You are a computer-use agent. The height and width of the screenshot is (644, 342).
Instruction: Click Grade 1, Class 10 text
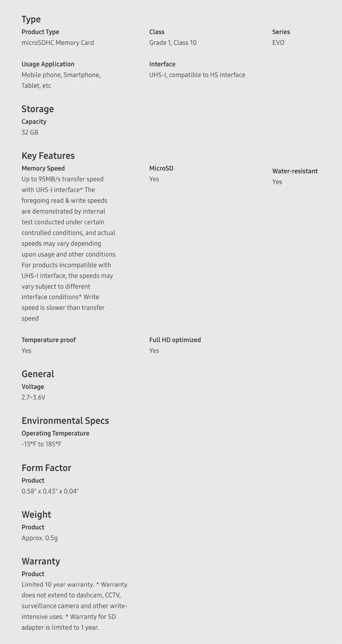click(173, 42)
